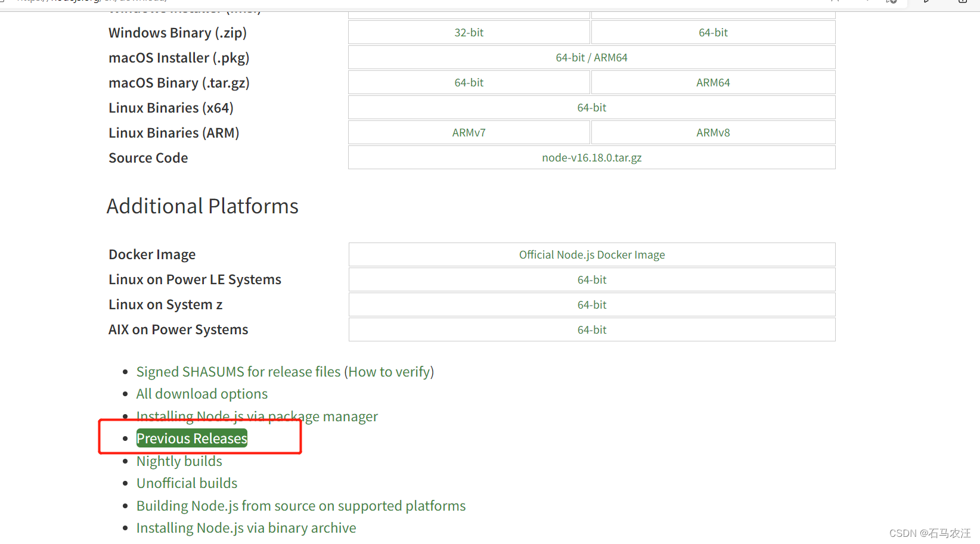Click the Linux Binaries (ARM) label

click(x=174, y=133)
